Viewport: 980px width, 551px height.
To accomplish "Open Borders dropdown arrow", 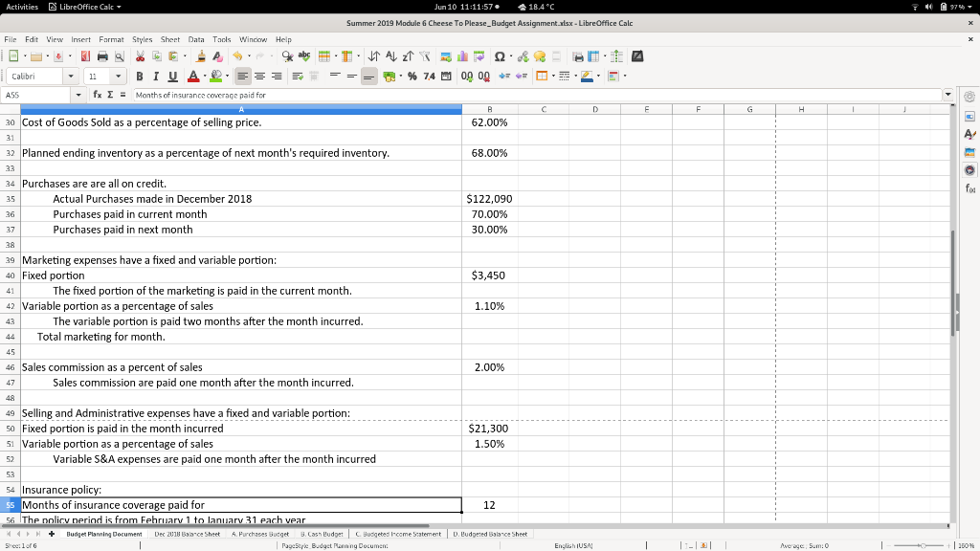I will pyautogui.click(x=553, y=77).
